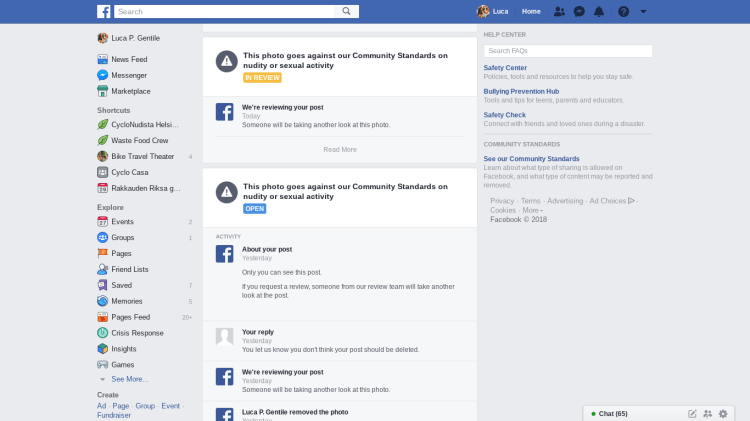Click warning icon on OPEN card
Image resolution: width=750 pixels, height=421 pixels.
[227, 192]
